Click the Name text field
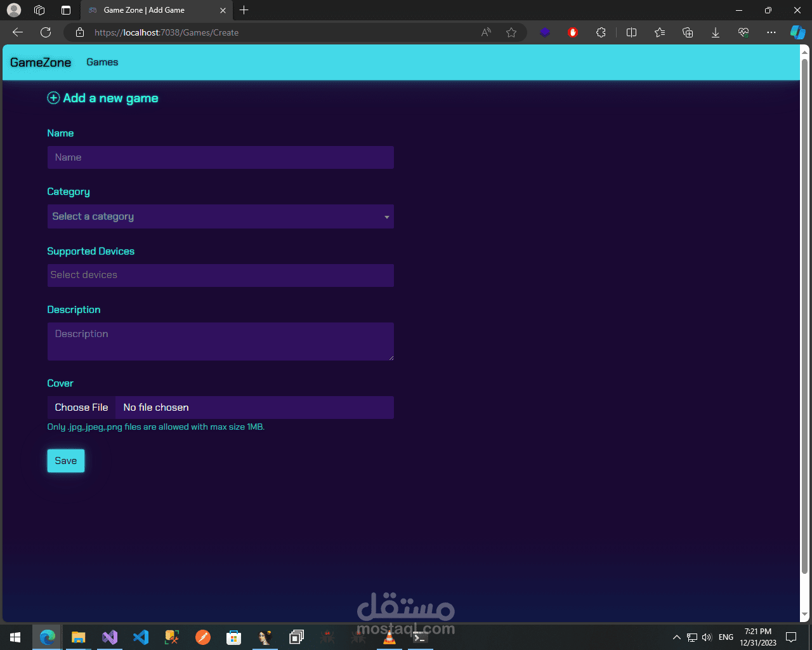The width and height of the screenshot is (812, 650). (x=221, y=157)
